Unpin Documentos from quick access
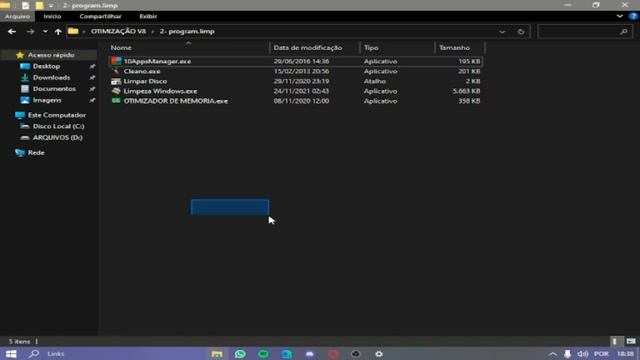The height and width of the screenshot is (360, 640). pos(92,89)
